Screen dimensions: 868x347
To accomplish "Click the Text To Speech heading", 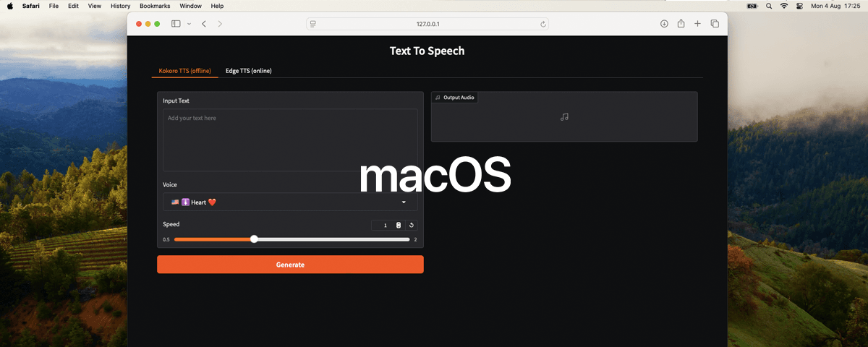I will tap(427, 51).
